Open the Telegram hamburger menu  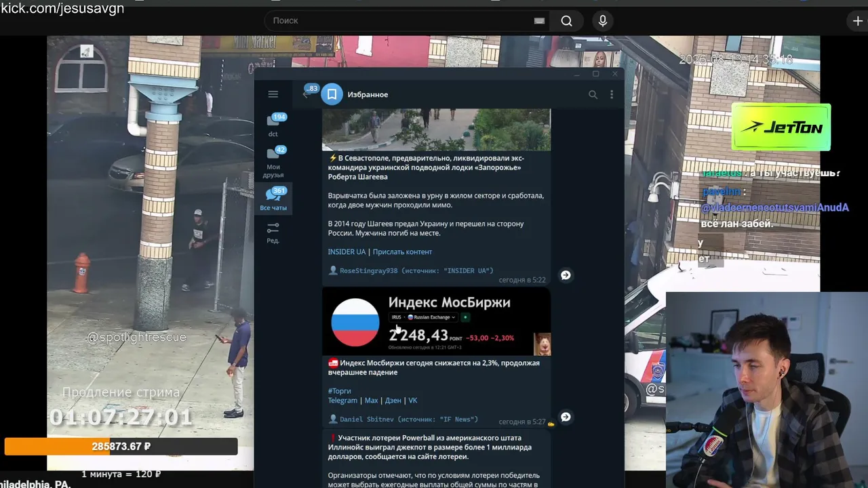pos(273,94)
